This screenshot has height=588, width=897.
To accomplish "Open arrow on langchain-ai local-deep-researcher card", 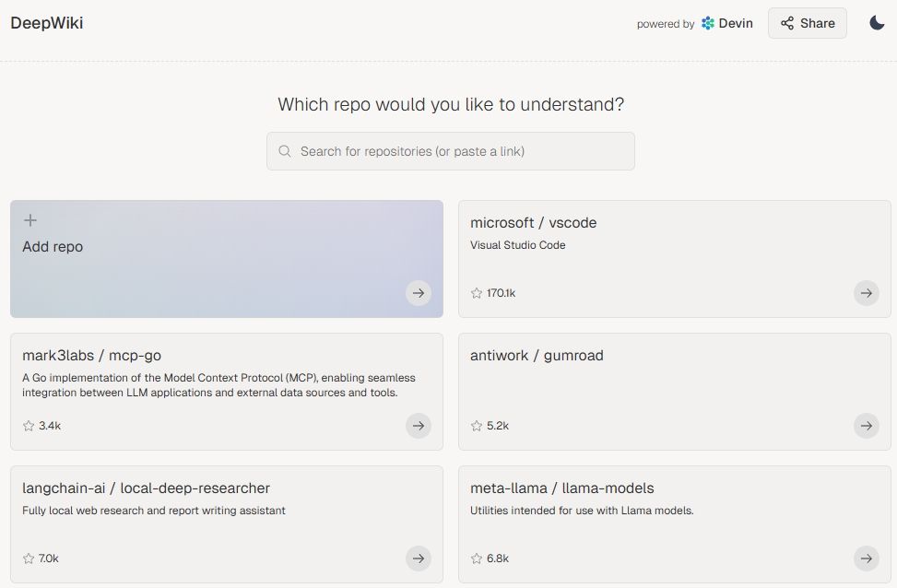I will point(419,559).
